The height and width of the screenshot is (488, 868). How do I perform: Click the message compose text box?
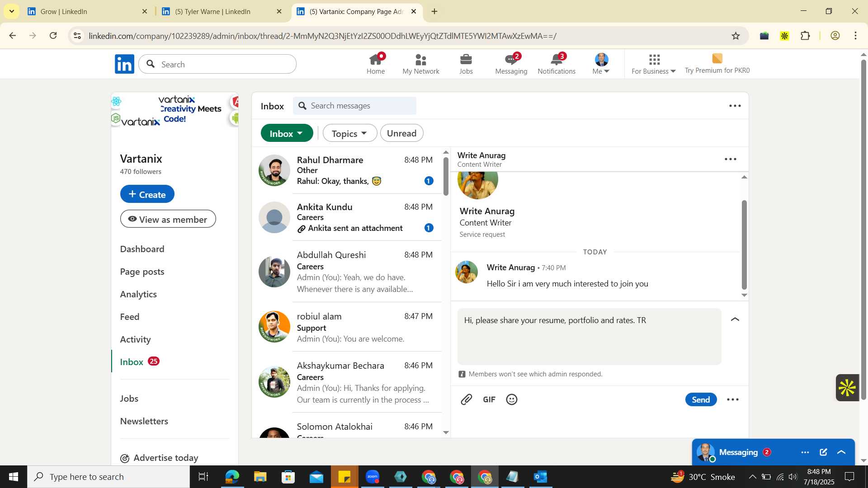coord(589,336)
